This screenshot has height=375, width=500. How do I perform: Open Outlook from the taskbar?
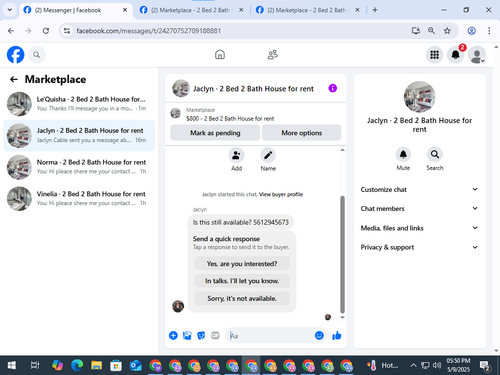pyautogui.click(x=135, y=365)
